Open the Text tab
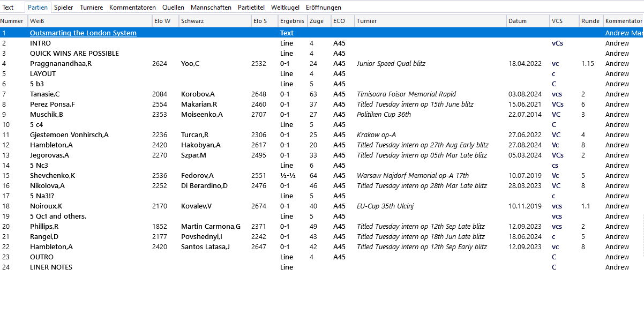Screen dimensions: 644x314 click(8, 8)
